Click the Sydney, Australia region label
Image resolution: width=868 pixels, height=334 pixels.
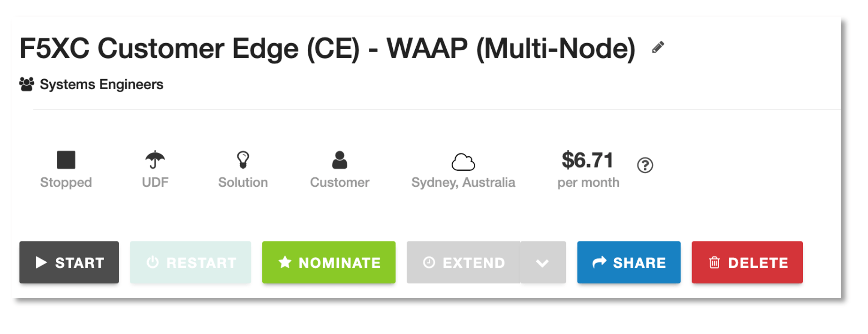(463, 182)
